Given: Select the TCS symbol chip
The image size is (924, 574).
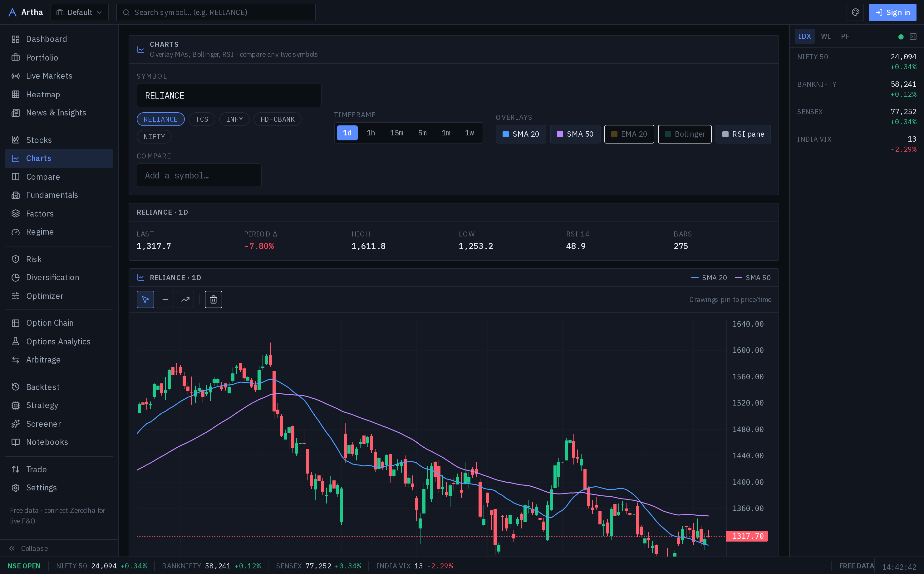Looking at the screenshot, I should coord(202,119).
